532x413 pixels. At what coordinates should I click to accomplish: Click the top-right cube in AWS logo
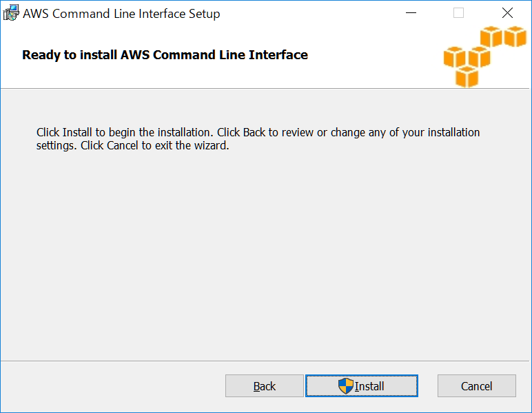coord(515,36)
